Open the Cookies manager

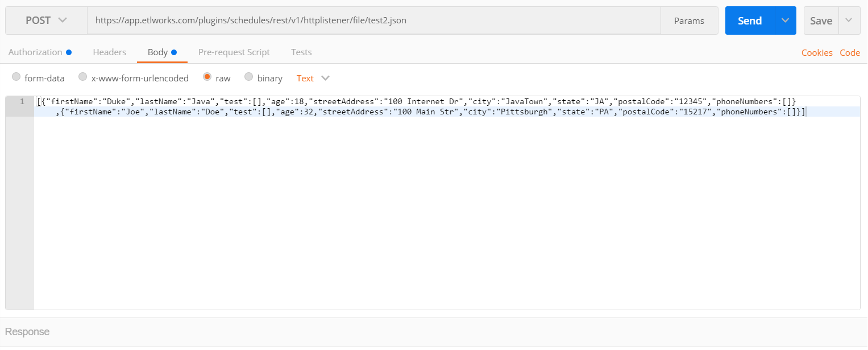[x=817, y=52]
